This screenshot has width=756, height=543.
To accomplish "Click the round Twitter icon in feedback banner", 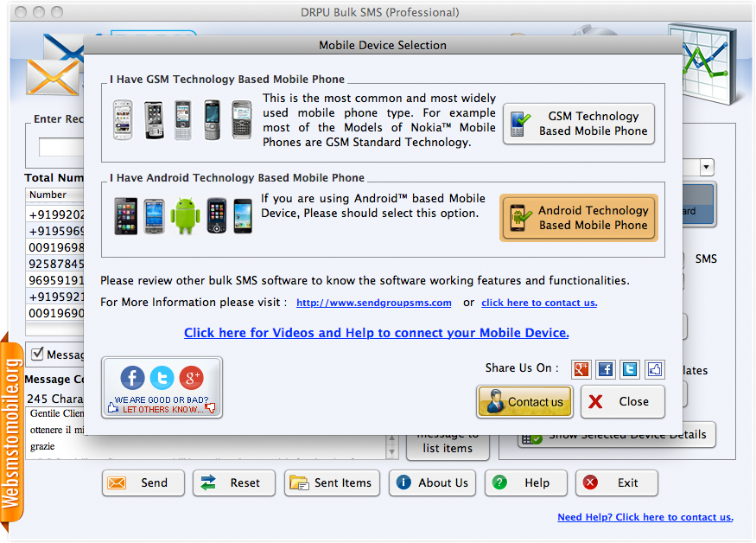I will (162, 378).
